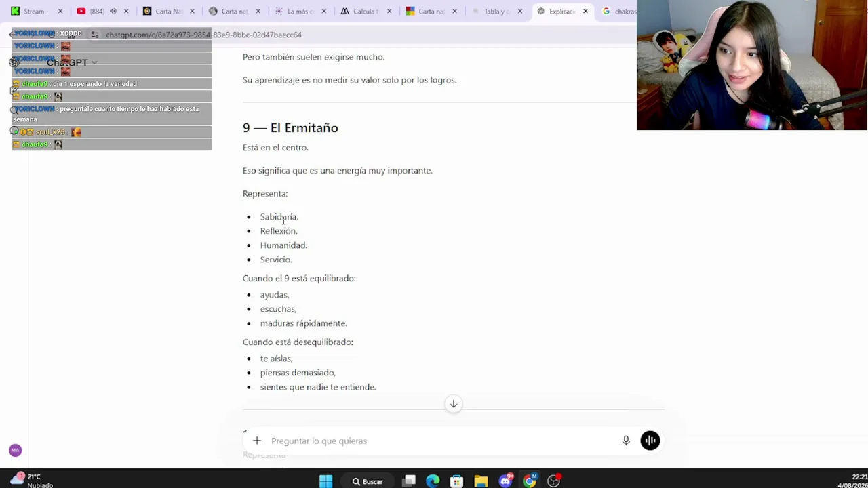Click the bullet 'piensas demasiado,'
This screenshot has width=868, height=488.
click(x=298, y=372)
